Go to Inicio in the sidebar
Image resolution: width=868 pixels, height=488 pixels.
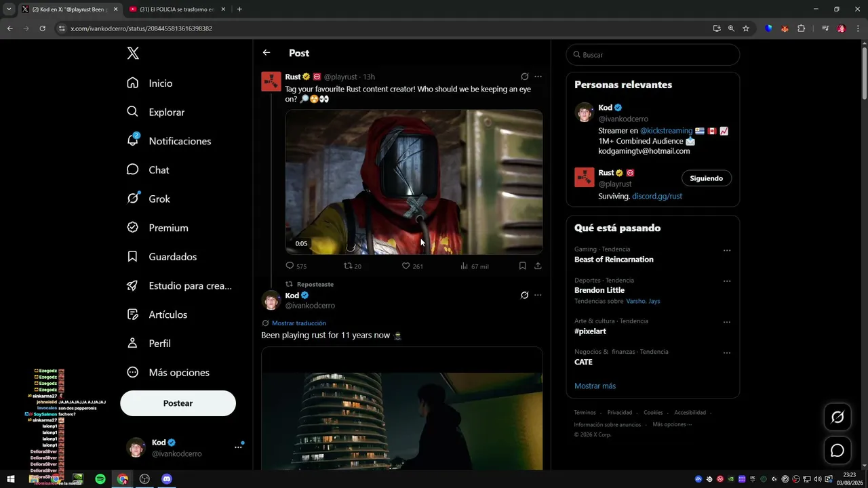(150, 83)
